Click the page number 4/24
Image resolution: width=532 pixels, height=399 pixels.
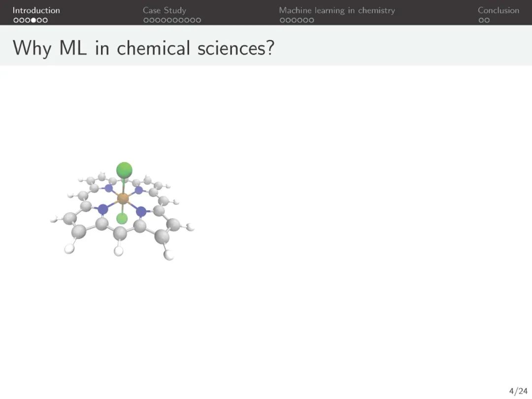pyautogui.click(x=518, y=391)
